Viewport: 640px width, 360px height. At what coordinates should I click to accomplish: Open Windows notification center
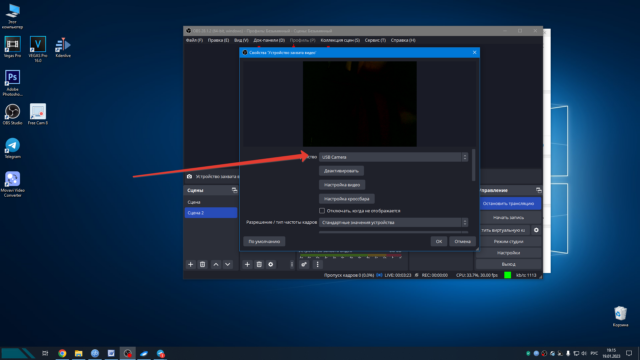[629, 353]
